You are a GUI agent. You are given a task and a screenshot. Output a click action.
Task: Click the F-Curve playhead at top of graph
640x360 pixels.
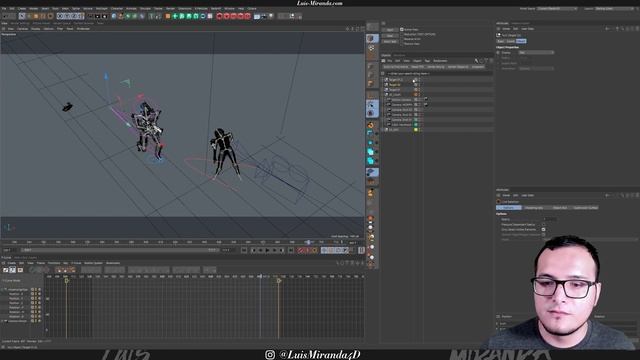tap(260, 276)
